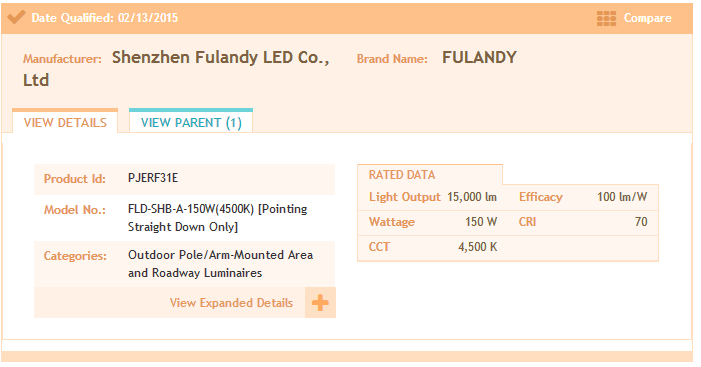Click the Light Output 15,000 lm value
Viewport: 701px width, 367px height.
[472, 197]
